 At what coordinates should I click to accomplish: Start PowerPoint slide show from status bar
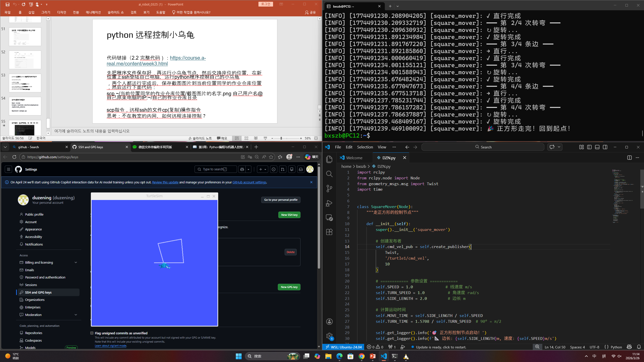pyautogui.click(x=265, y=138)
